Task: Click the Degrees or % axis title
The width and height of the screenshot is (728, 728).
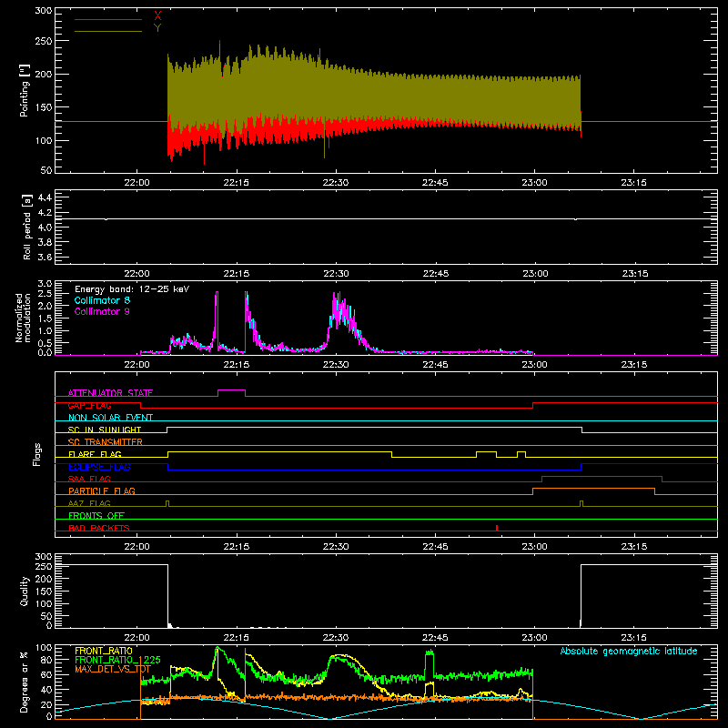Action: click(25, 682)
